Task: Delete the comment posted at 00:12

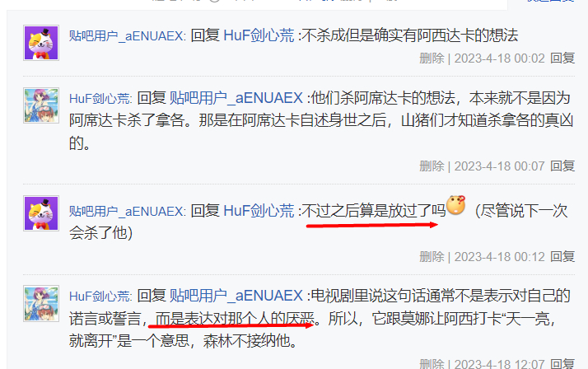Action: tap(432, 257)
